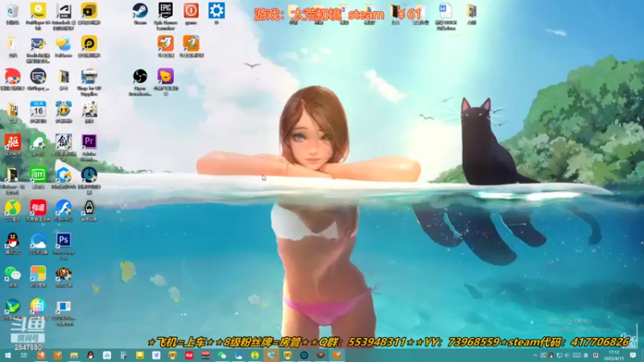Show hidden system tray icons
This screenshot has width=644, height=362.
point(535,356)
